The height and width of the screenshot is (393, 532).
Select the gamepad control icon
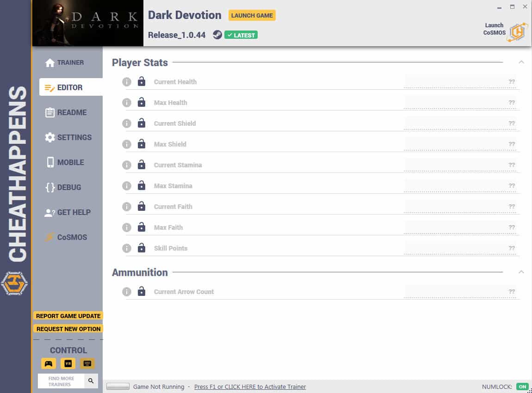(x=49, y=363)
